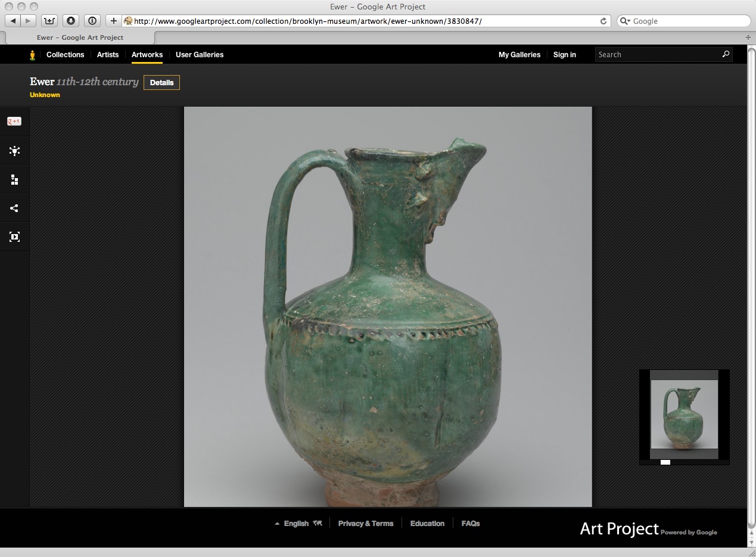The width and height of the screenshot is (756, 557).
Task: Select the Artworks menu item
Action: 147,54
